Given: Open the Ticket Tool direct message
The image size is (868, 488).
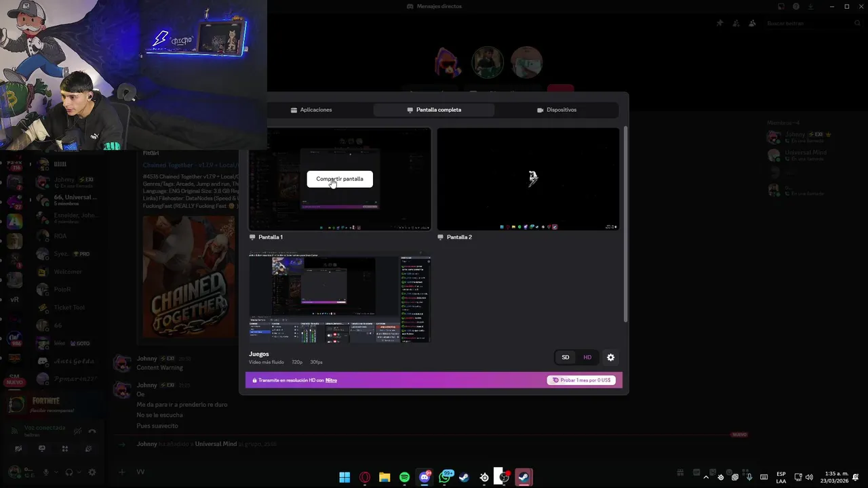Looking at the screenshot, I should [68, 307].
